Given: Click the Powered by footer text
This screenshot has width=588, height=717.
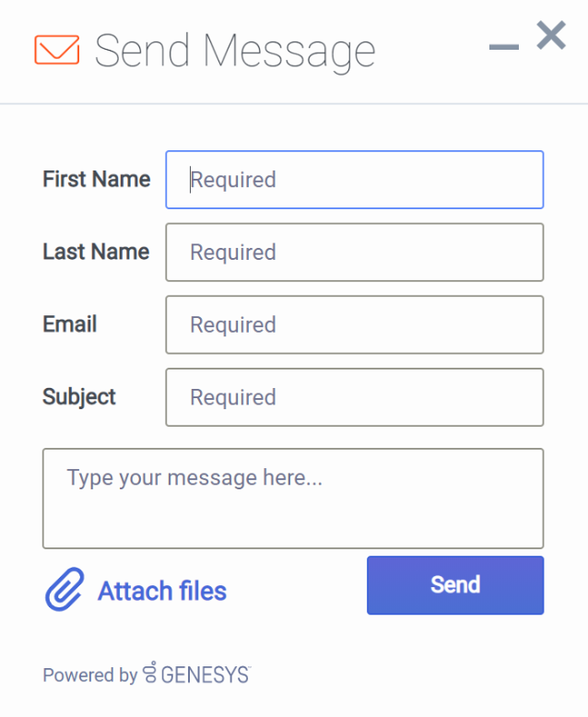Looking at the screenshot, I should pyautogui.click(x=89, y=676).
